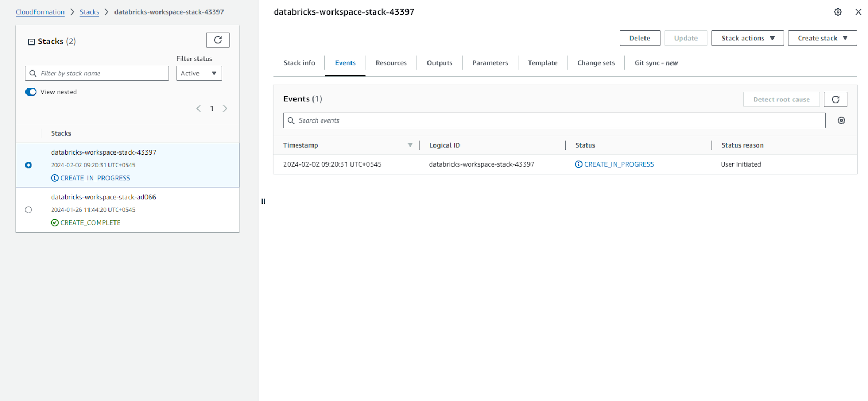Click CREATE_IN_PROGRESS text in the stacks list

95,178
